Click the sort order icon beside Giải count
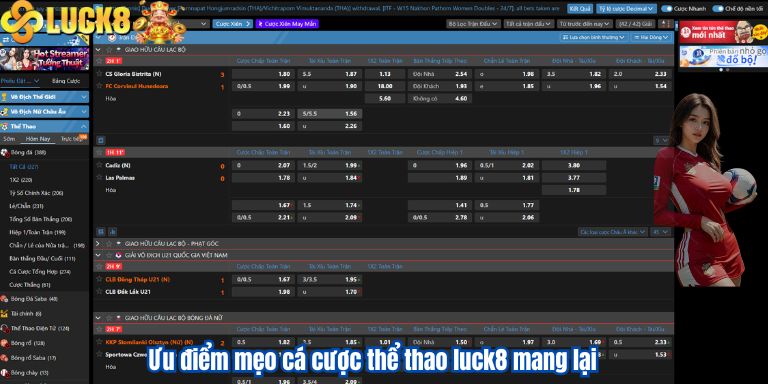 (665, 24)
